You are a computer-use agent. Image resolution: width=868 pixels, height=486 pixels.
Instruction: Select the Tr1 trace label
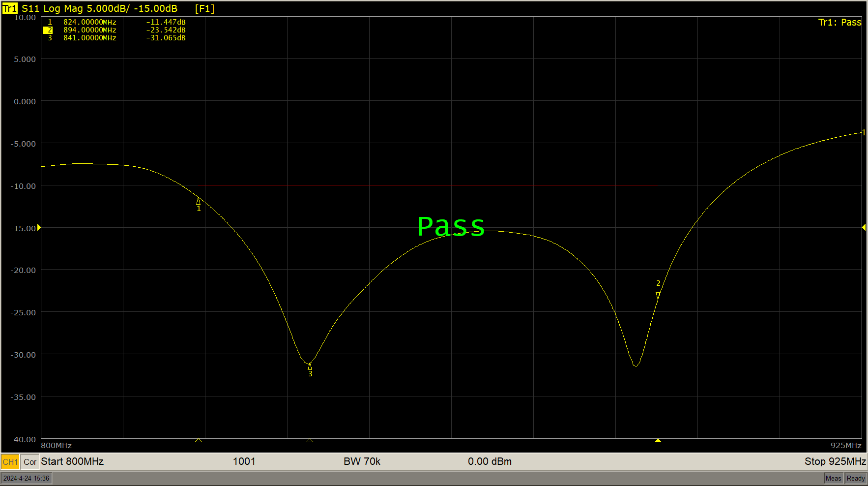pos(10,8)
